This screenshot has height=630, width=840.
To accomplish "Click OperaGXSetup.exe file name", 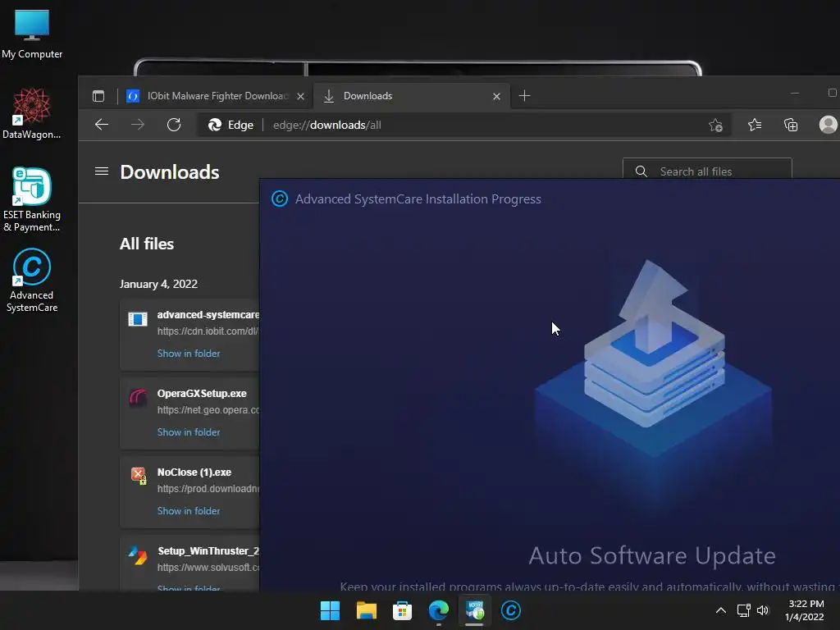I will pos(202,393).
